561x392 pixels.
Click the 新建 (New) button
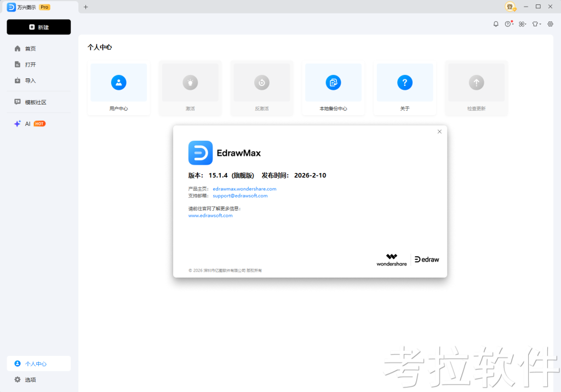point(38,27)
